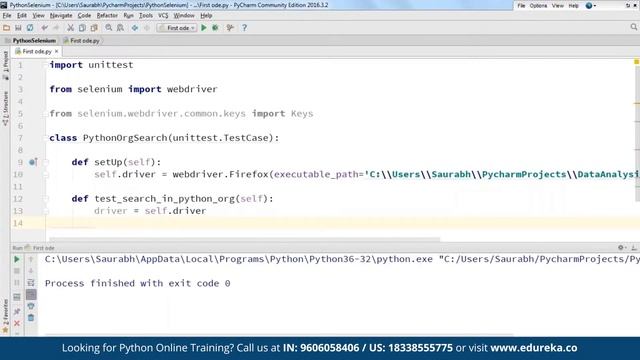The image size is (640, 360).
Task: Click 'test_search_in_python_org' method name
Action: (x=164, y=199)
